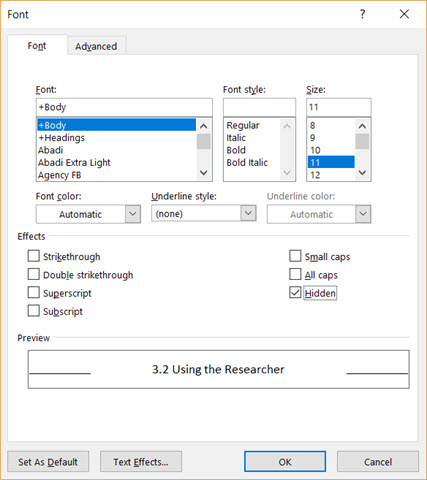
Task: Switch to the Advanced tab
Action: 96,46
